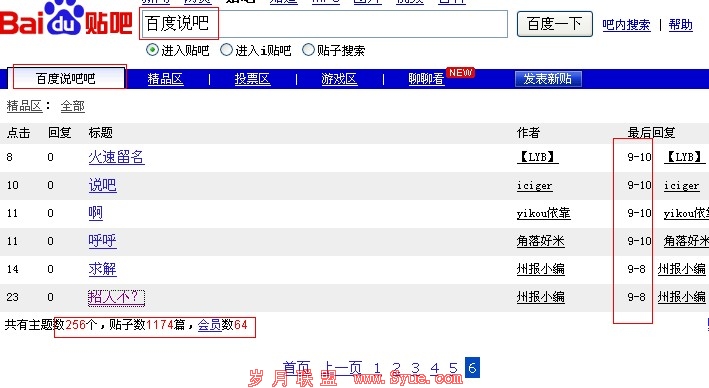
Task: View author iciger's profile
Action: [x=534, y=186]
